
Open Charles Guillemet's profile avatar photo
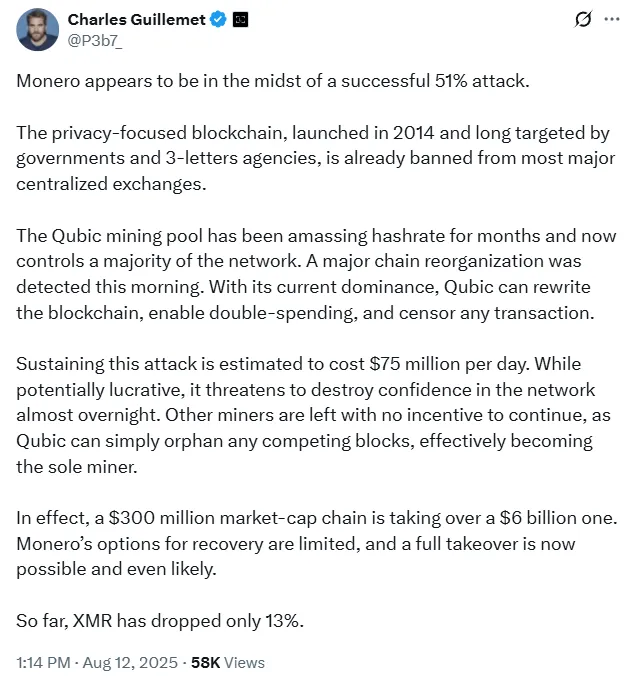point(37,30)
